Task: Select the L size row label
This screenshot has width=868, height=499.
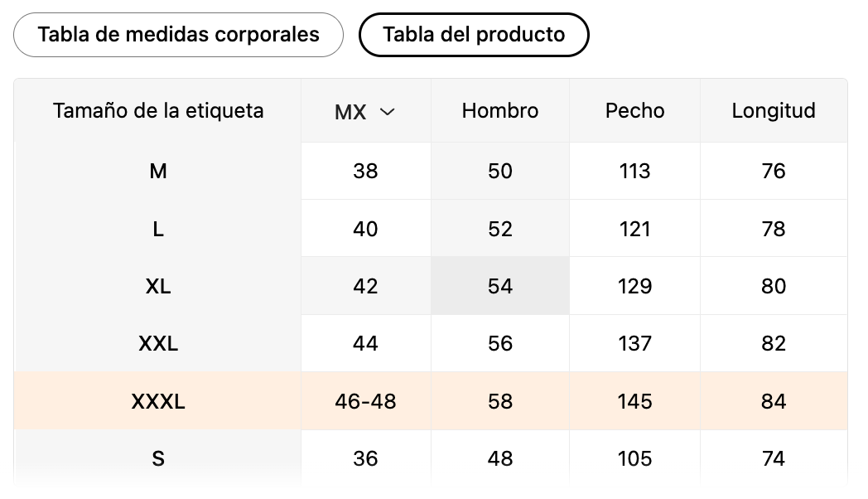Action: pyautogui.click(x=158, y=229)
